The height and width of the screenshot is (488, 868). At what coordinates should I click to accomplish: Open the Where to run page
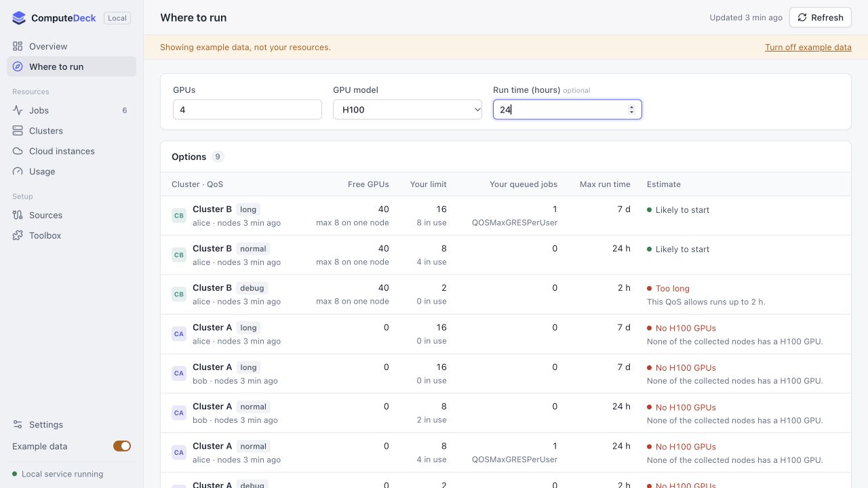(x=71, y=66)
